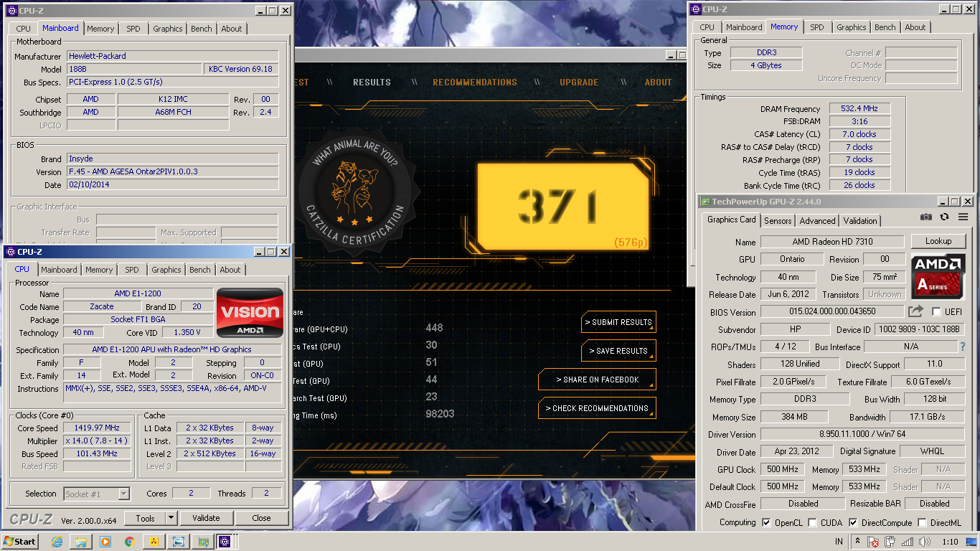This screenshot has width=980, height=551.
Task: Click Submit Results in Catzilla
Action: click(618, 322)
